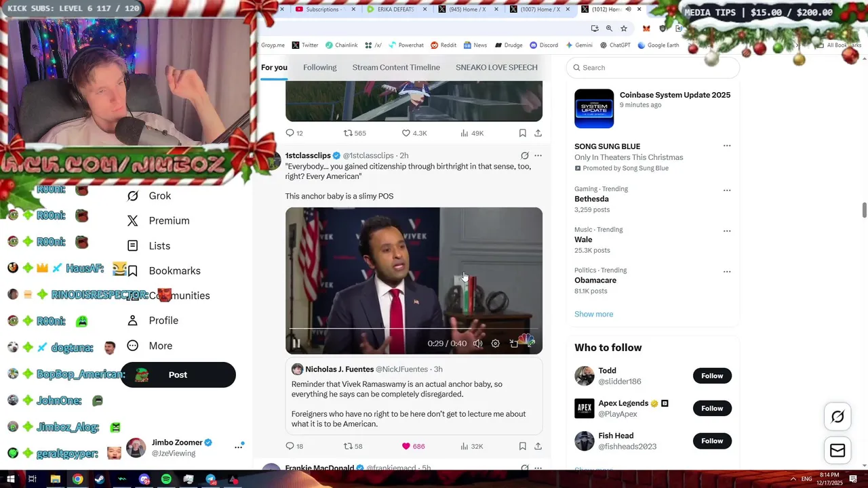Follow Fish Head account
868x488 pixels.
point(712,441)
